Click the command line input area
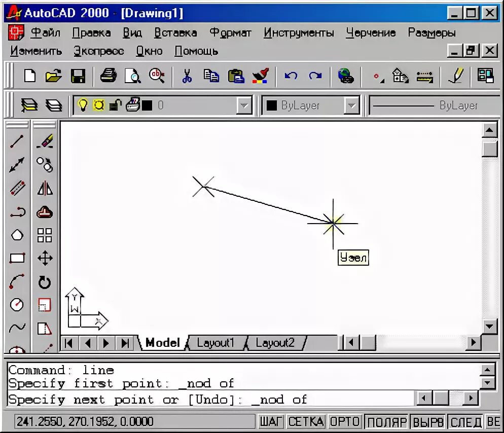This screenshot has width=504, height=433. (211, 400)
